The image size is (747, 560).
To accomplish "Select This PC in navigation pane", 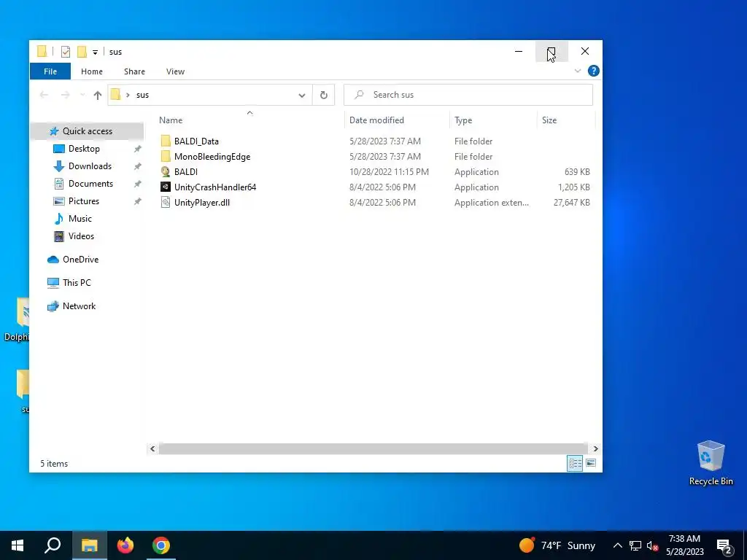I will tap(76, 283).
